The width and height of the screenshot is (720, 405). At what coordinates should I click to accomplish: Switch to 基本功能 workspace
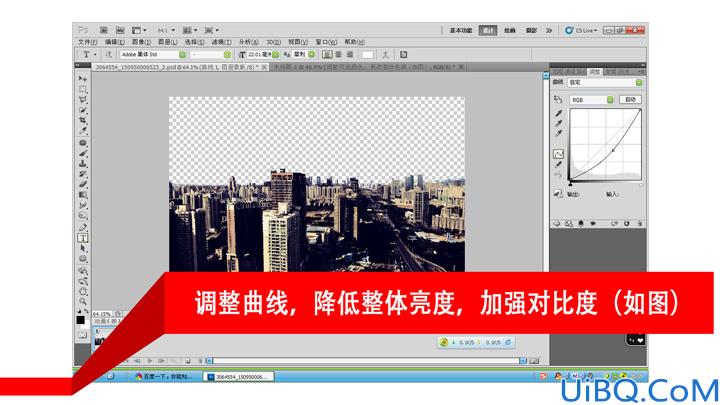pos(461,30)
